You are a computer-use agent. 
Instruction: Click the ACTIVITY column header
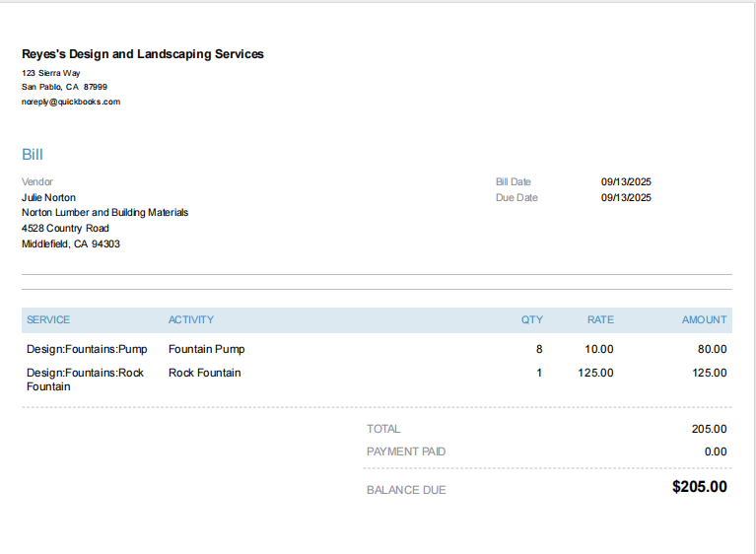click(191, 319)
